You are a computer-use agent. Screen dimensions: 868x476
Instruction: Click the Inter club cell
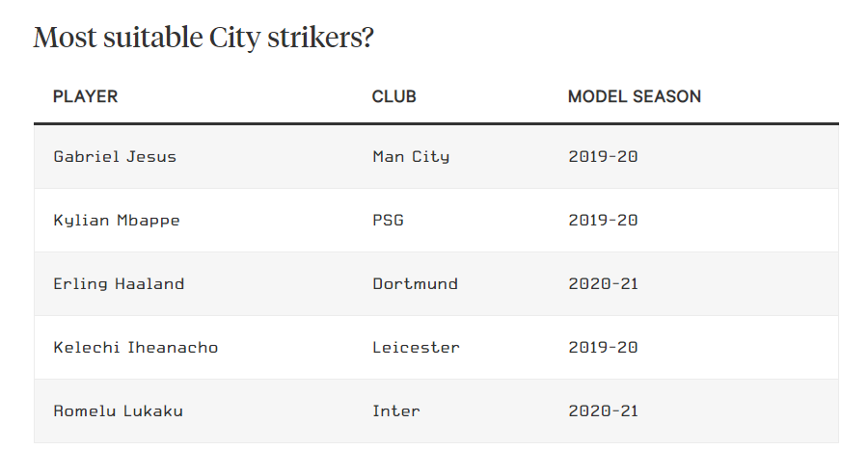click(x=395, y=410)
